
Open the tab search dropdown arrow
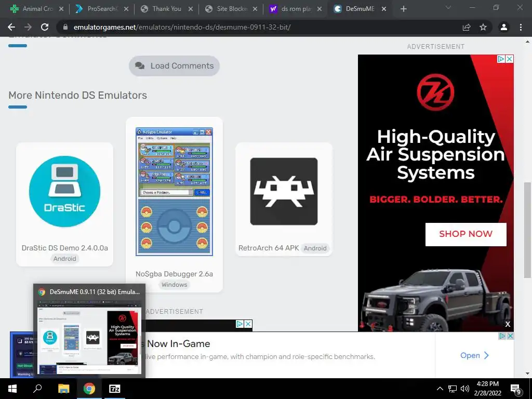(x=448, y=7)
